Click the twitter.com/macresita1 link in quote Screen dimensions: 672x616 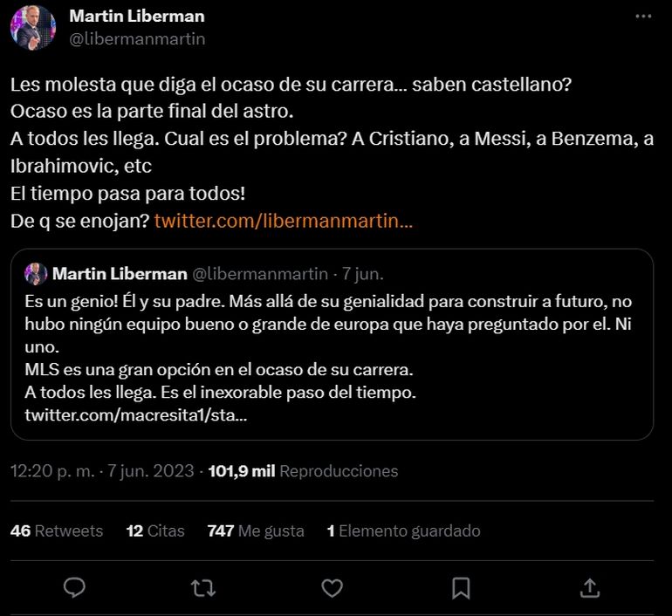click(x=135, y=416)
